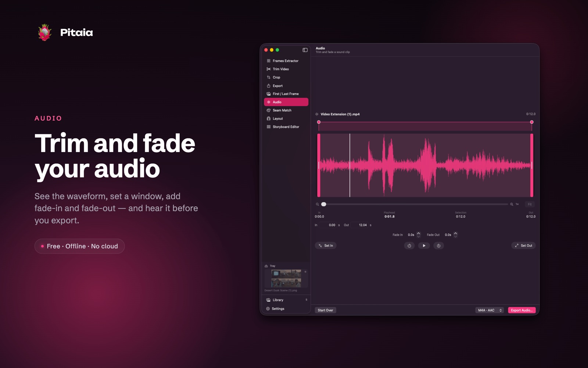The image size is (588, 368).
Task: Click the Play button
Action: point(424,246)
